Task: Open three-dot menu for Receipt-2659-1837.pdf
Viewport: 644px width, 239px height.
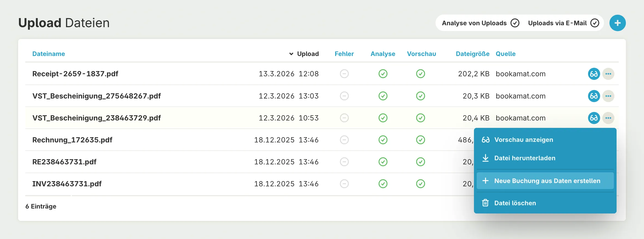Action: click(608, 74)
